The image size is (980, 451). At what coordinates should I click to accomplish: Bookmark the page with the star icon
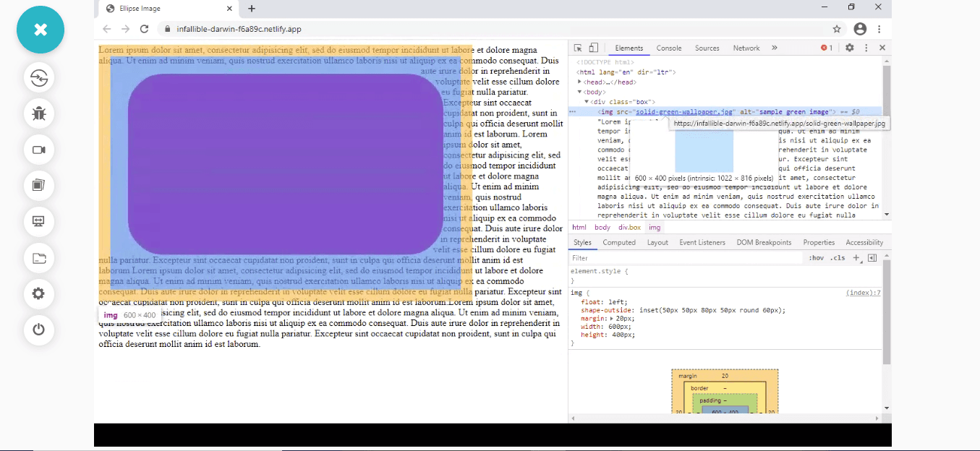click(x=837, y=29)
